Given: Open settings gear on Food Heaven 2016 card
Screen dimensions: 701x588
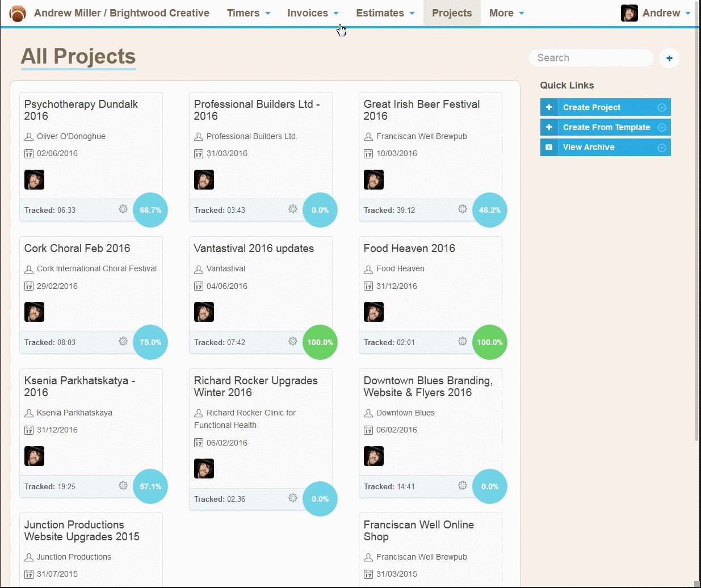Looking at the screenshot, I should pyautogui.click(x=463, y=341).
